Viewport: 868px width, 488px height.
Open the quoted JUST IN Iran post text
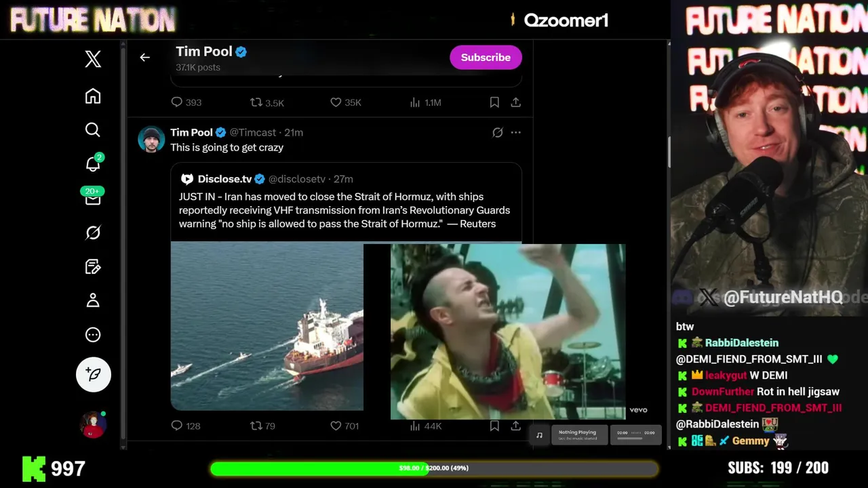pyautogui.click(x=344, y=210)
